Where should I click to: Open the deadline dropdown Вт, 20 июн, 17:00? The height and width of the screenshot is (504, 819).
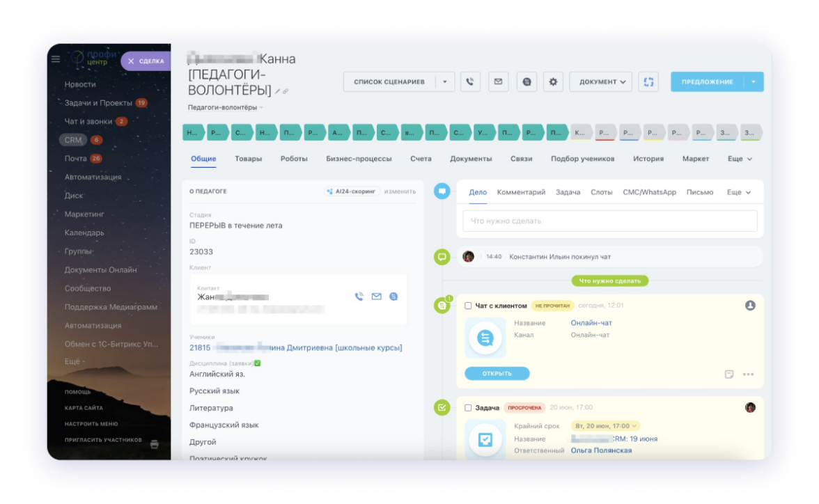[x=605, y=425]
